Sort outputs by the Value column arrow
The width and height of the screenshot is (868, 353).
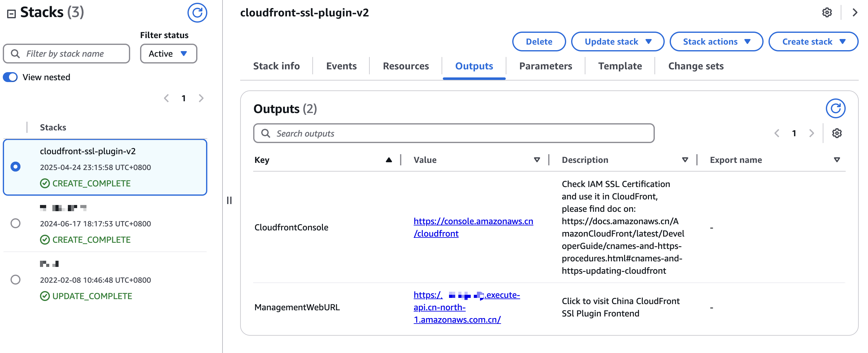click(537, 160)
